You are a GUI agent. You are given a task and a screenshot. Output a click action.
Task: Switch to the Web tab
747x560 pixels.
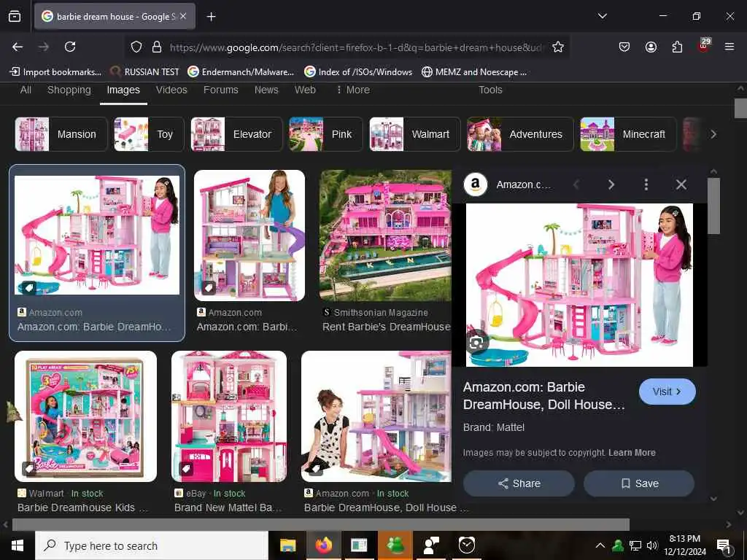(x=305, y=90)
